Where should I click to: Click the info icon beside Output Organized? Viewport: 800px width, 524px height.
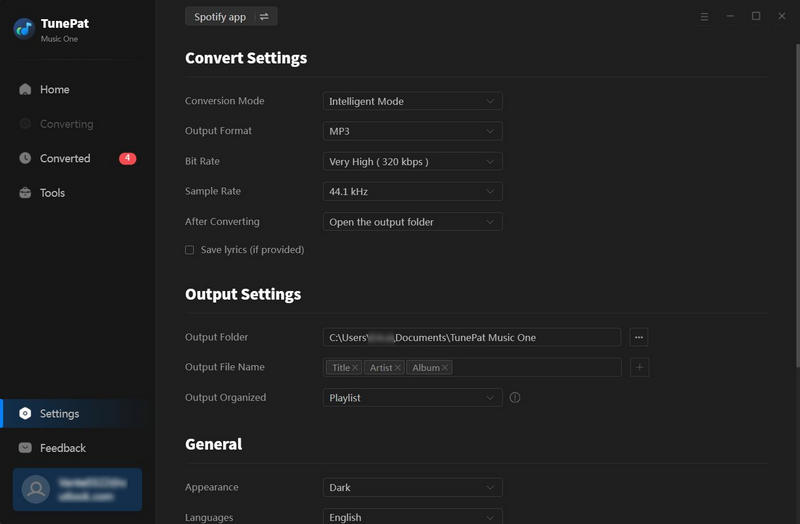click(x=515, y=397)
